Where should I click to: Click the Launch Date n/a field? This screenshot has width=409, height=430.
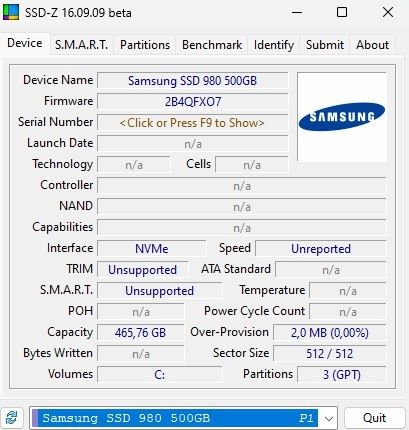(192, 144)
